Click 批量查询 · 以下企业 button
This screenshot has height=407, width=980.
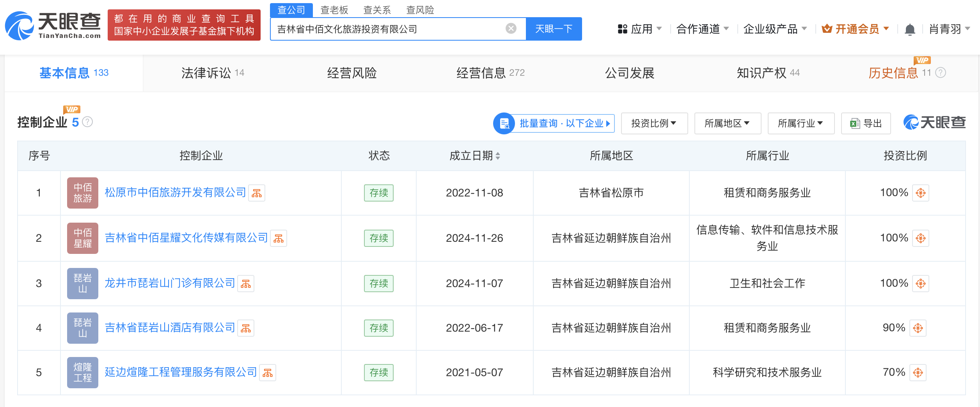click(554, 123)
